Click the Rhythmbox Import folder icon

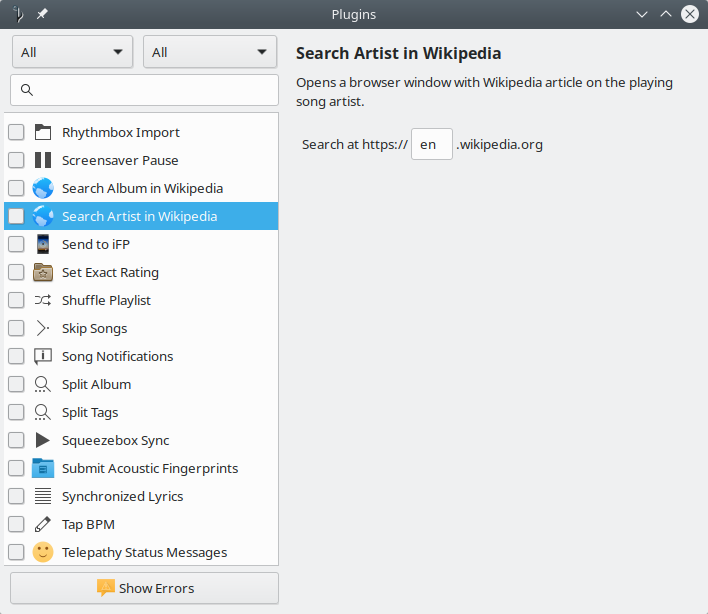click(x=43, y=132)
